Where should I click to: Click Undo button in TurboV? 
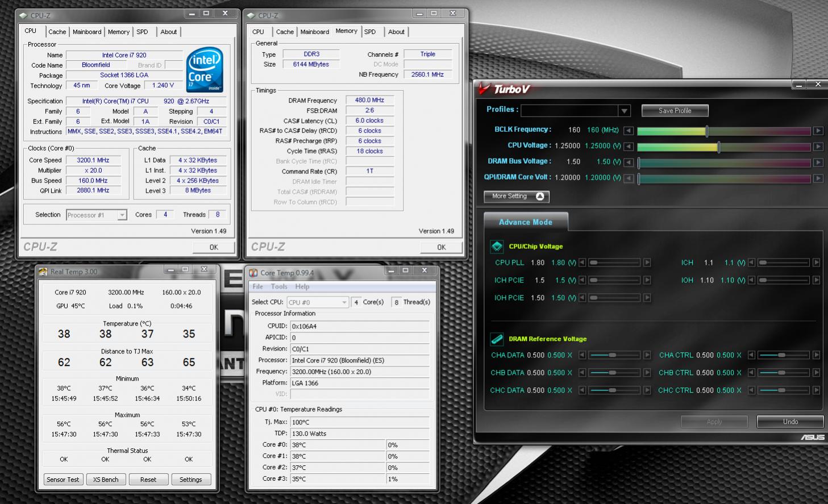click(x=790, y=422)
